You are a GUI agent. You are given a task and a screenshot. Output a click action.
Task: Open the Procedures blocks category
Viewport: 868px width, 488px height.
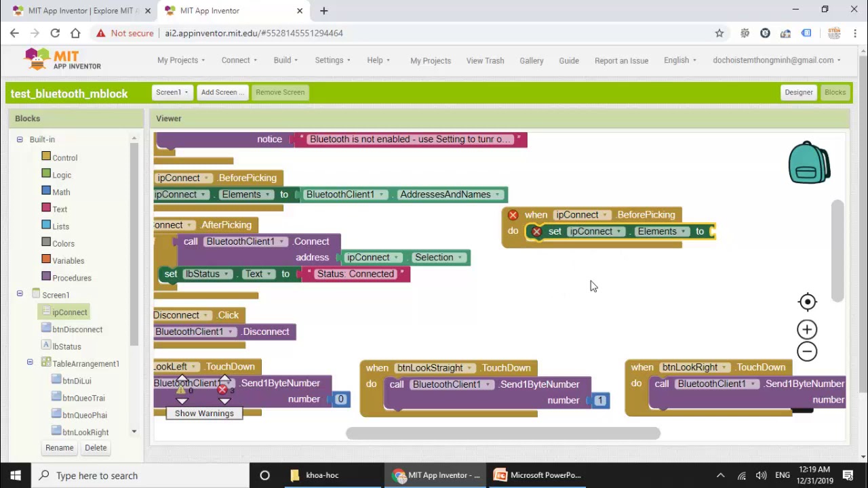click(71, 278)
